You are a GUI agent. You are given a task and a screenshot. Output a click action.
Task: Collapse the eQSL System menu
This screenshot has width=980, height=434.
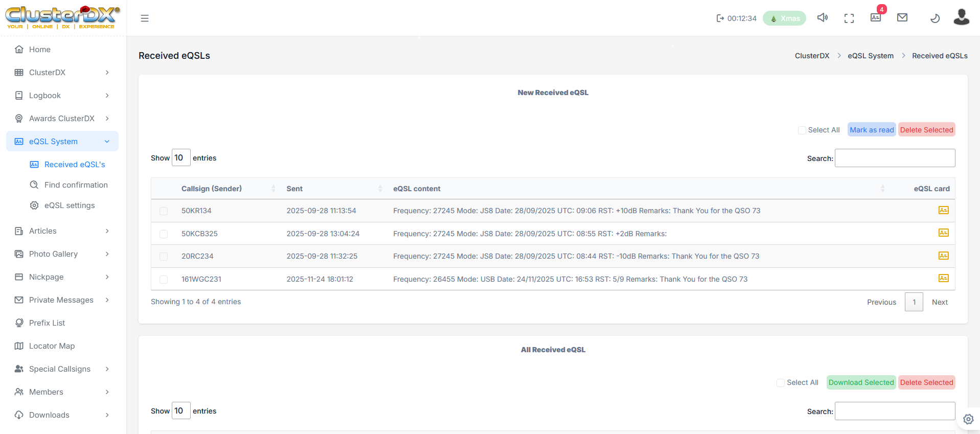(62, 142)
